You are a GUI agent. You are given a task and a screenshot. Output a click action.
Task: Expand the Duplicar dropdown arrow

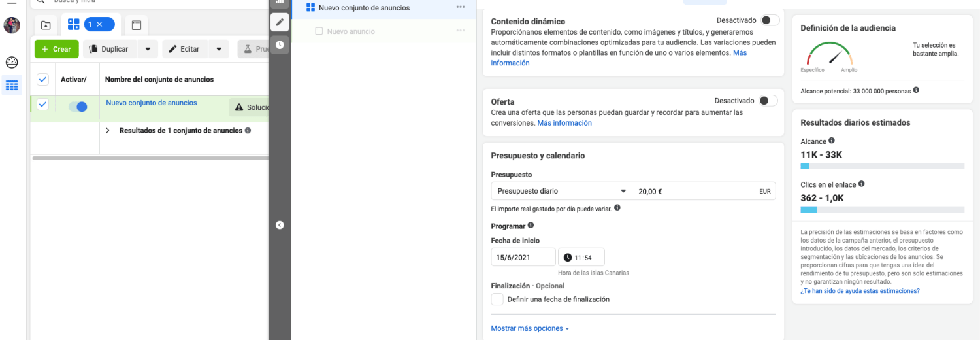pyautogui.click(x=148, y=49)
